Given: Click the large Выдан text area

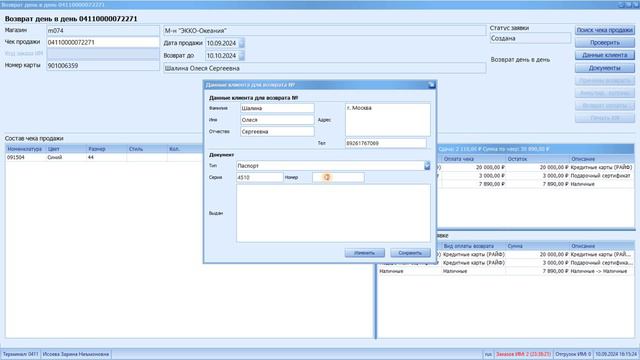Looking at the screenshot, I should click(333, 213).
